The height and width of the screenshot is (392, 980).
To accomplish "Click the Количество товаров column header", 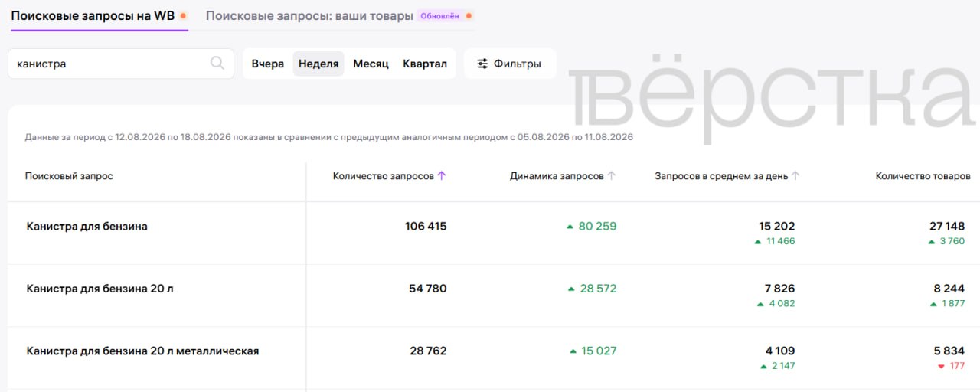I will point(923,175).
